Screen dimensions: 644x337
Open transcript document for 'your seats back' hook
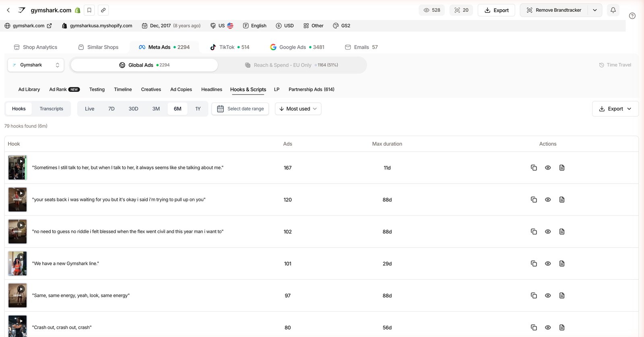[562, 200]
